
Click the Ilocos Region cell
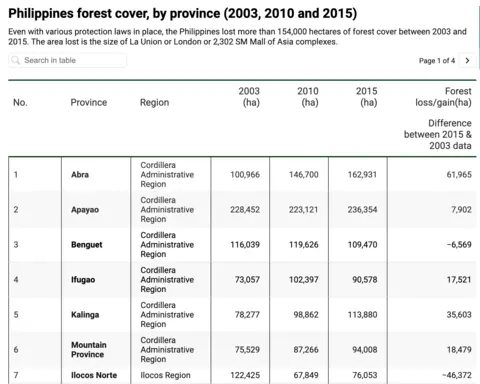pos(165,375)
